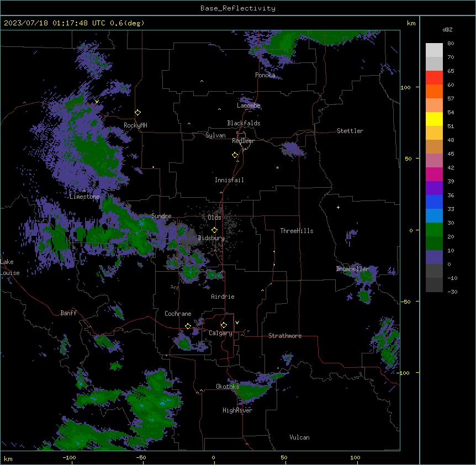
Task: Click the Base_Reflectivity title
Action: [238, 8]
